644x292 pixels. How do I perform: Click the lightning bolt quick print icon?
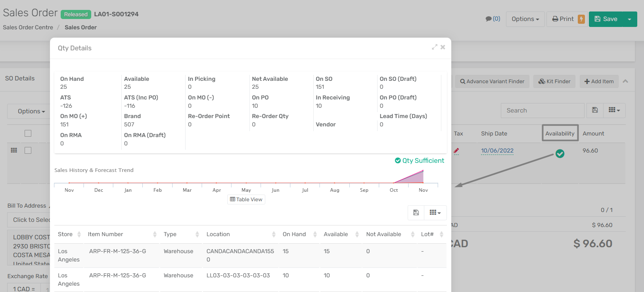[x=581, y=19]
